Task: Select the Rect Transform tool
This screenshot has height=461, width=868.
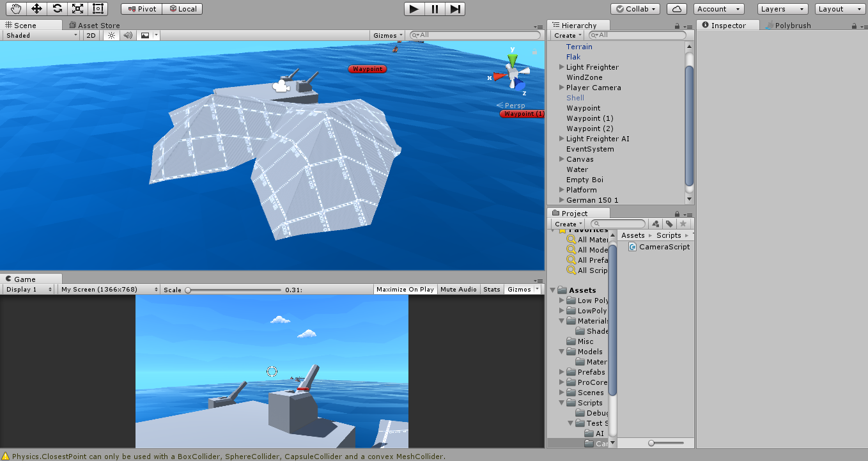Action: click(98, 8)
